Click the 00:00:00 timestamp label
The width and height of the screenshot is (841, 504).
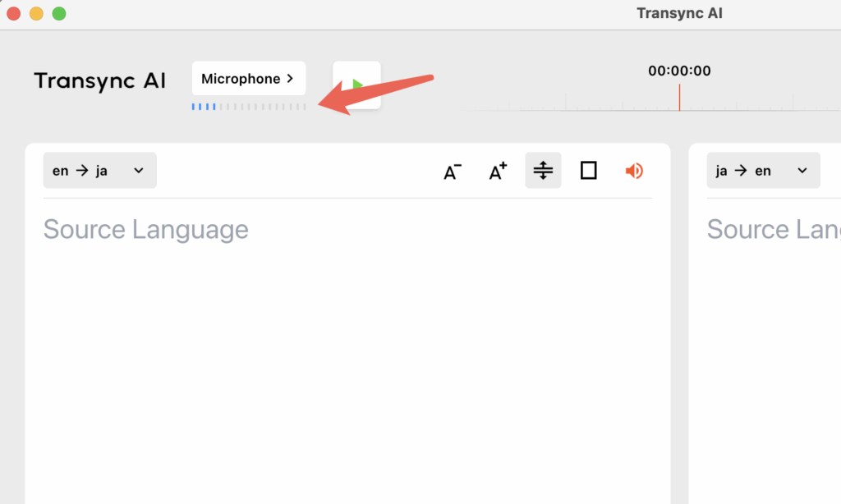click(x=679, y=71)
